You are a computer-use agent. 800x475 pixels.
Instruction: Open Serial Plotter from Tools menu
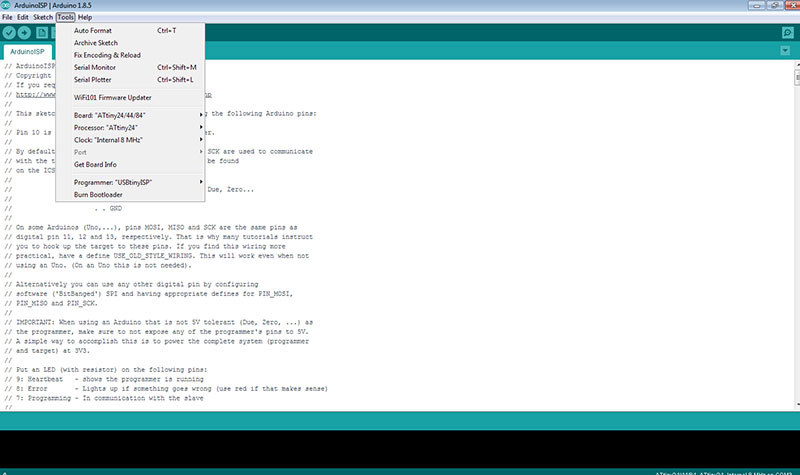tap(130, 80)
